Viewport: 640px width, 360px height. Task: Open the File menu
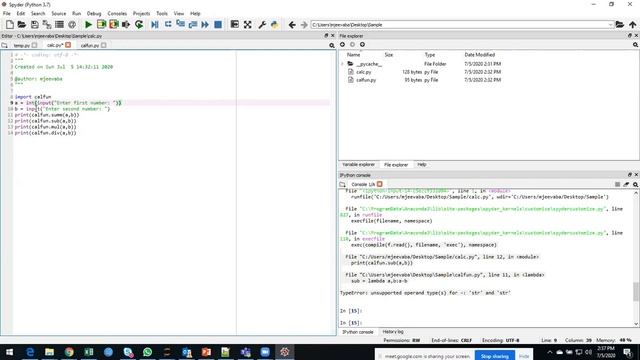[x=7, y=13]
